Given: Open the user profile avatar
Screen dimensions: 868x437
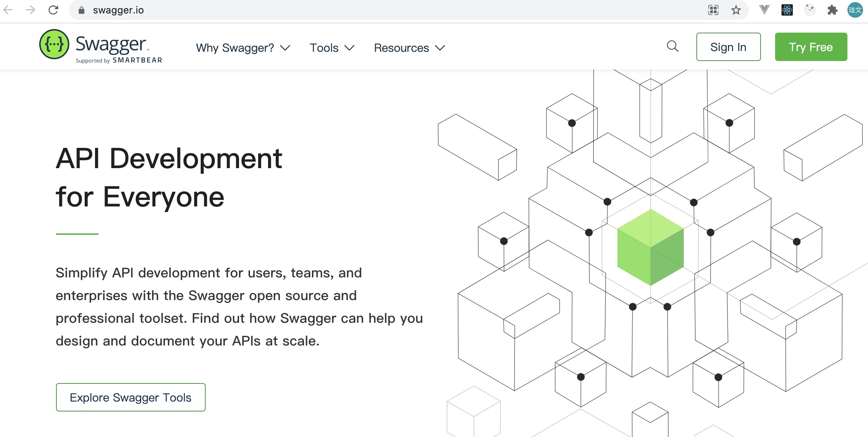Looking at the screenshot, I should click(x=855, y=10).
